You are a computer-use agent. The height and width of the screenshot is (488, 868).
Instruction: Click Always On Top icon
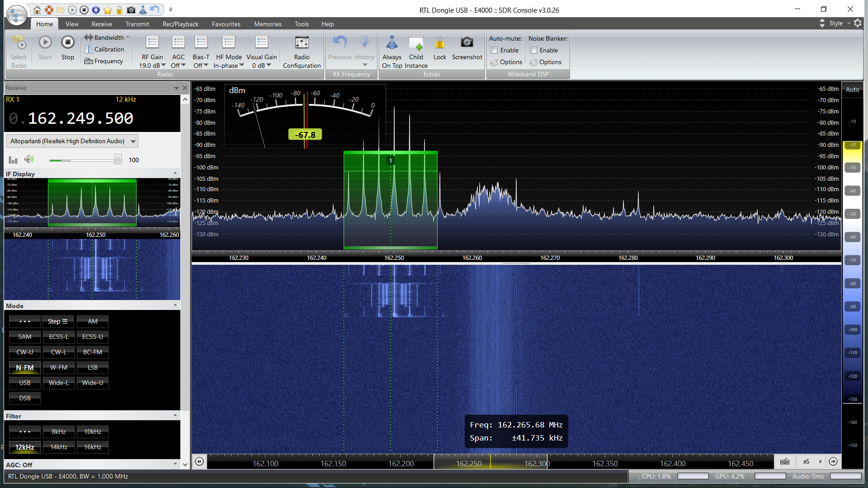click(x=392, y=42)
